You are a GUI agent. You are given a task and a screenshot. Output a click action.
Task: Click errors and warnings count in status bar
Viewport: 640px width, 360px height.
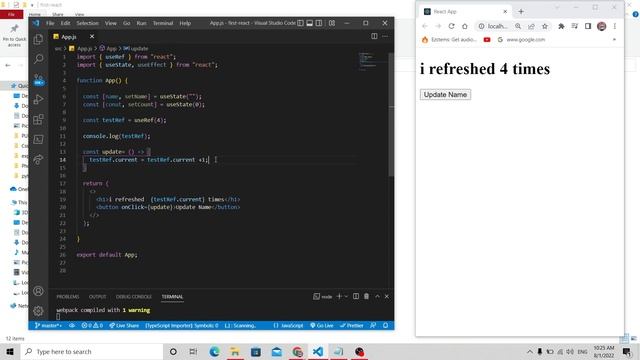coord(92,325)
